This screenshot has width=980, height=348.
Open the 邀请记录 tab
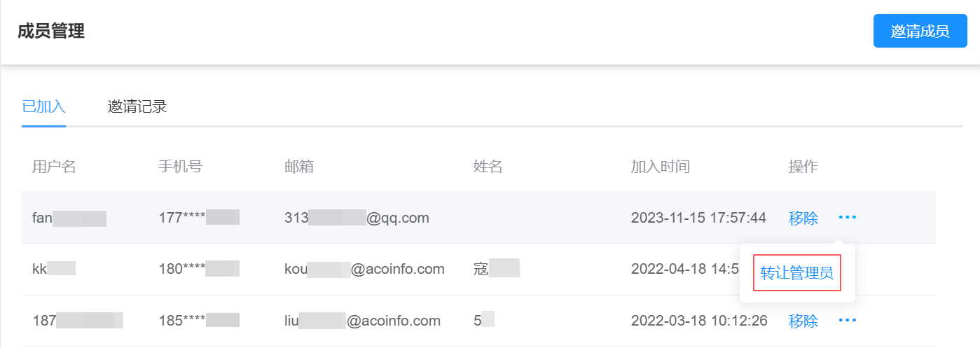(x=137, y=106)
